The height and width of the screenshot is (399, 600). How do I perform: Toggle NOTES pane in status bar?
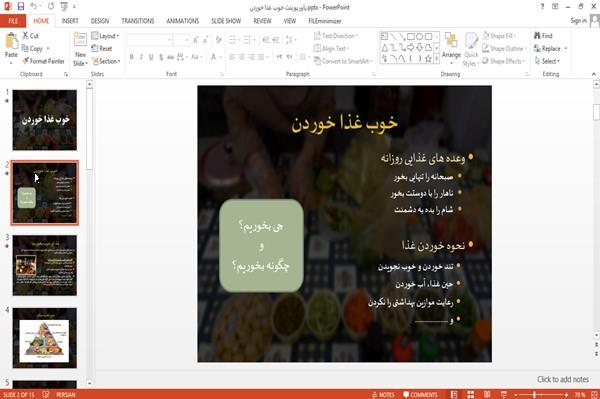[383, 395]
